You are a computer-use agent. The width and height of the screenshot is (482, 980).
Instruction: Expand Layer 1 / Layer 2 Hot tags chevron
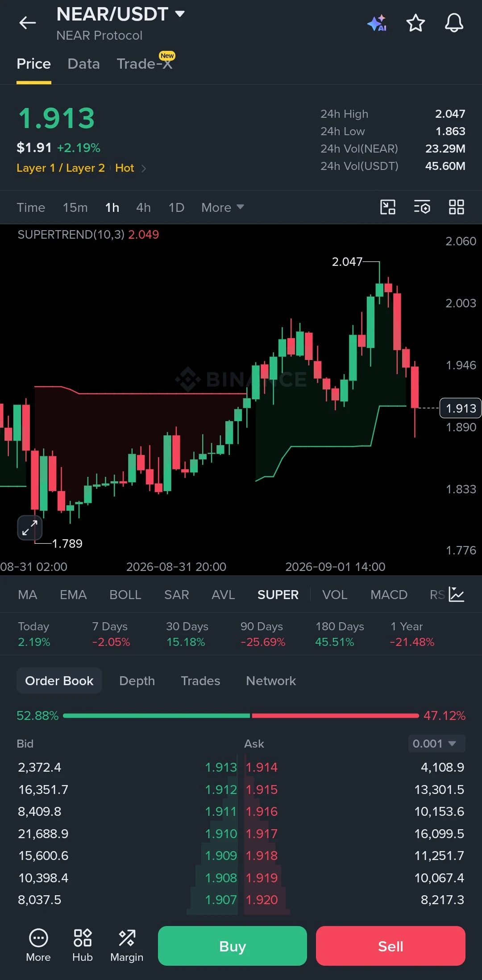143,169
